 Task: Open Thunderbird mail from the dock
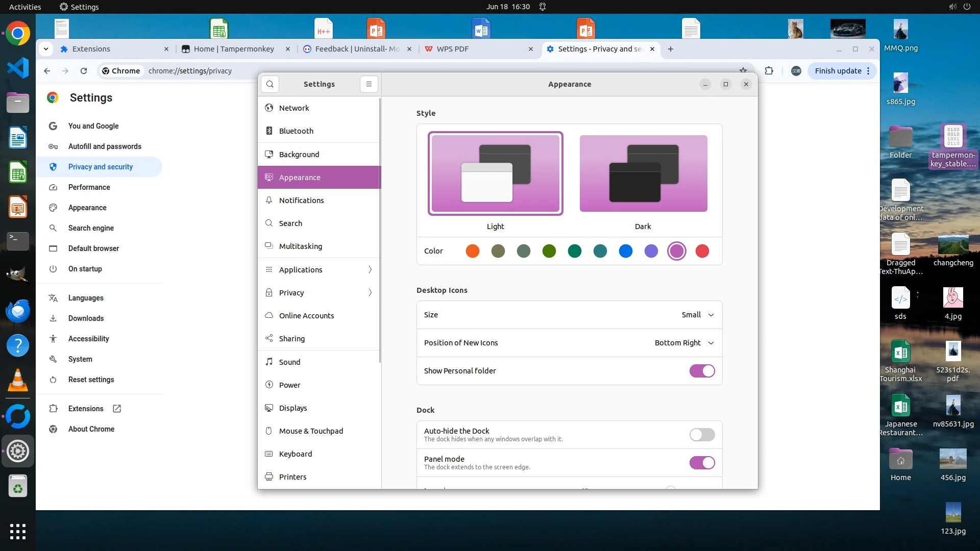tap(18, 311)
